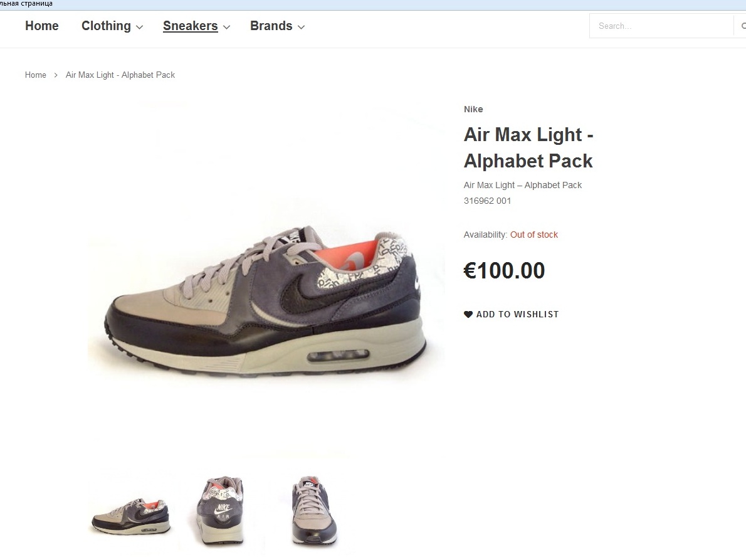Select the side-view shoe thumbnail
746x560 pixels.
[131, 516]
